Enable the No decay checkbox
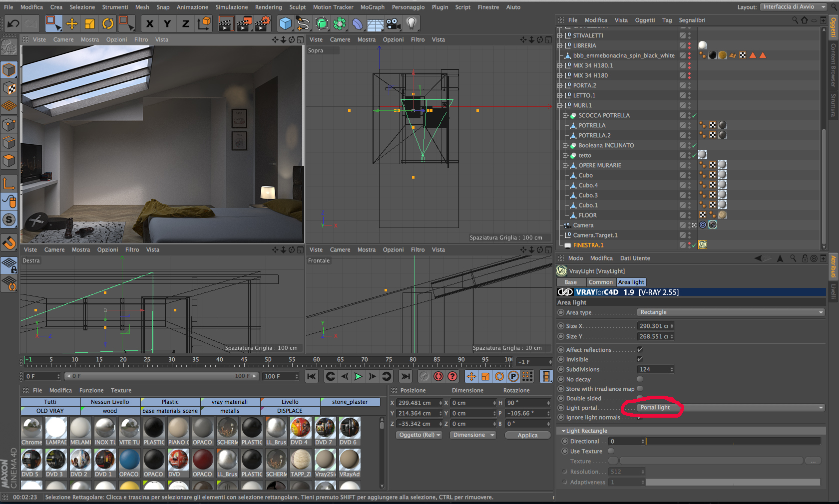Screen dimensions: 839x504 640,379
